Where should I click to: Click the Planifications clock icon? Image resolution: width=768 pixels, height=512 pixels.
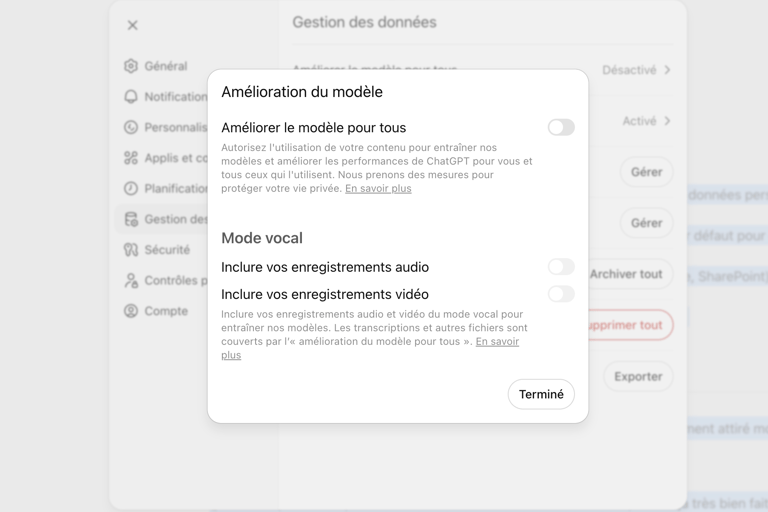131,188
